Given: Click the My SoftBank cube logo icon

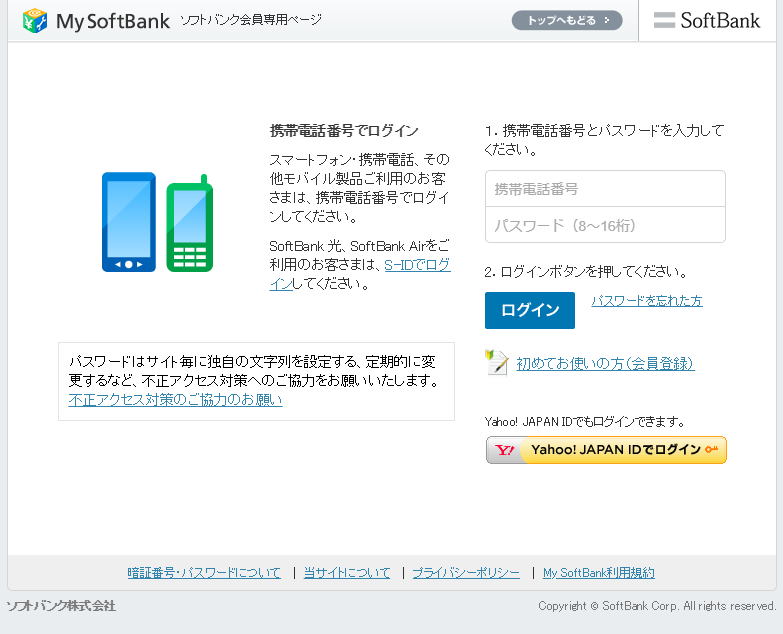Looking at the screenshot, I should [x=35, y=20].
